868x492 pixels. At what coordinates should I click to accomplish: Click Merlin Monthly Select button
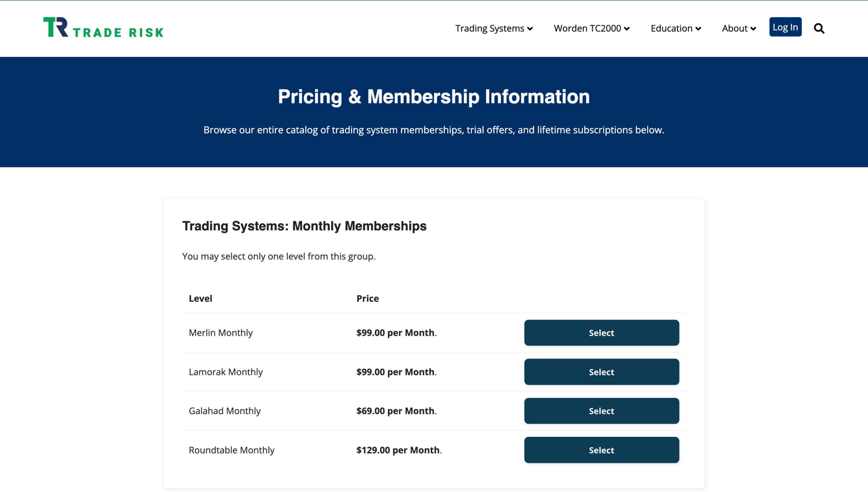(601, 332)
